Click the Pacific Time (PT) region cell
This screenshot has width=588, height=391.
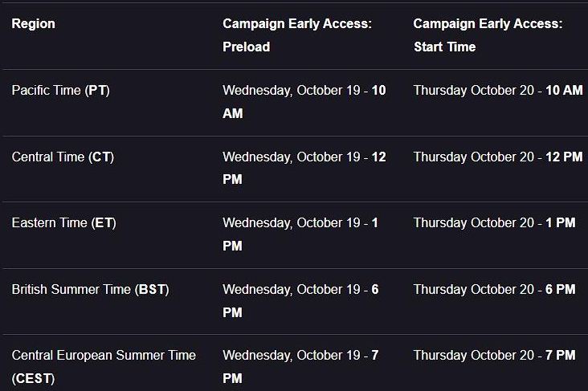[61, 91]
